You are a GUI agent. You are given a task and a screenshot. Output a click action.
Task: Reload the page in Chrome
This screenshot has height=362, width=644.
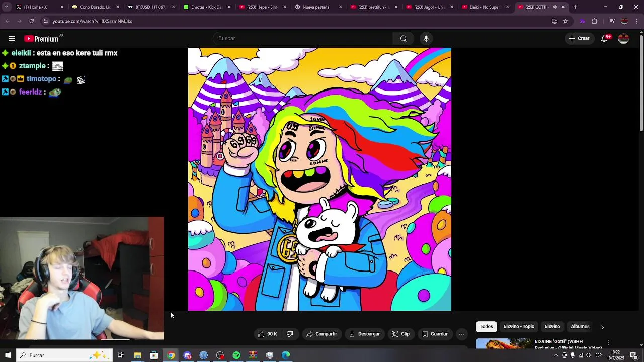pyautogui.click(x=31, y=21)
